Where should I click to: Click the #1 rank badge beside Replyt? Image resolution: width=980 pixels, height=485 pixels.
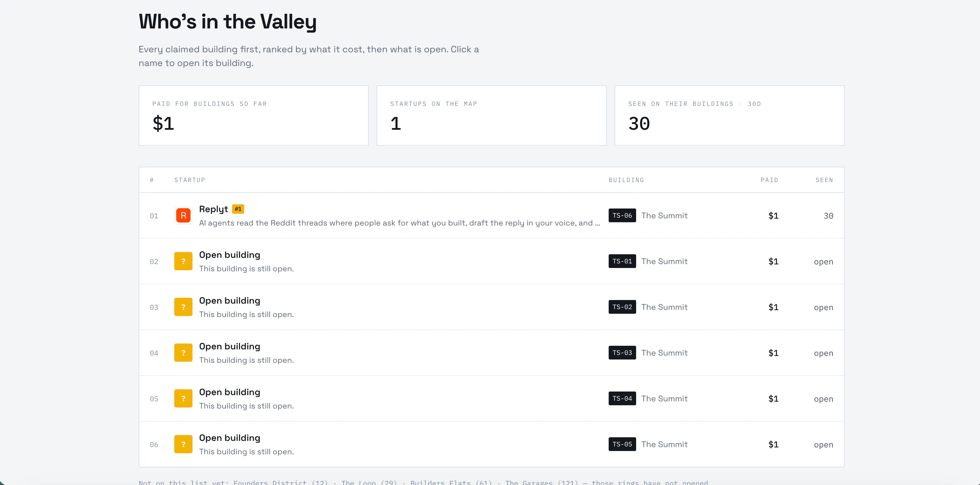tap(238, 209)
